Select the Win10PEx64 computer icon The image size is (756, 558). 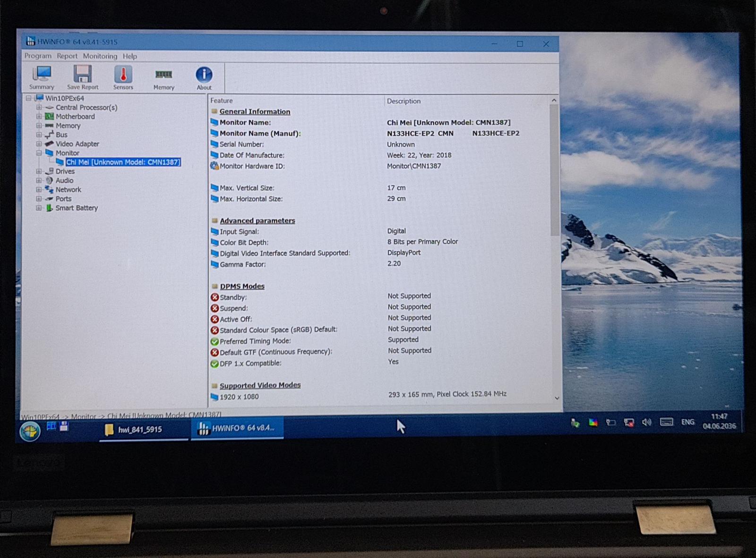click(x=39, y=98)
